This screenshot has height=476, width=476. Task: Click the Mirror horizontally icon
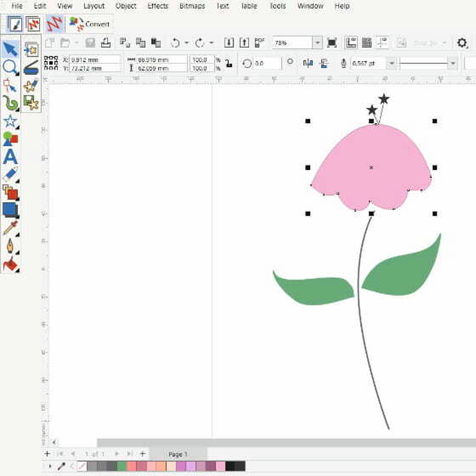(308, 63)
